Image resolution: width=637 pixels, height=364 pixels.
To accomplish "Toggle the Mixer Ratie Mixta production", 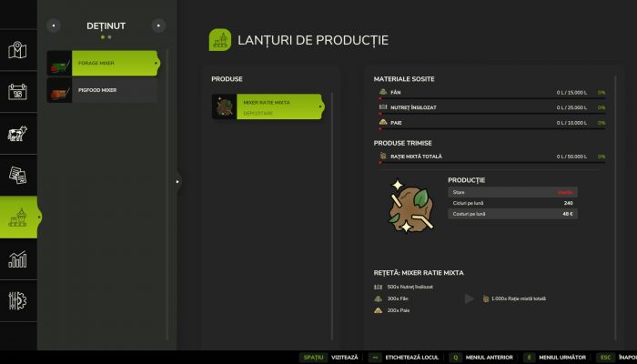I will pos(268,107).
